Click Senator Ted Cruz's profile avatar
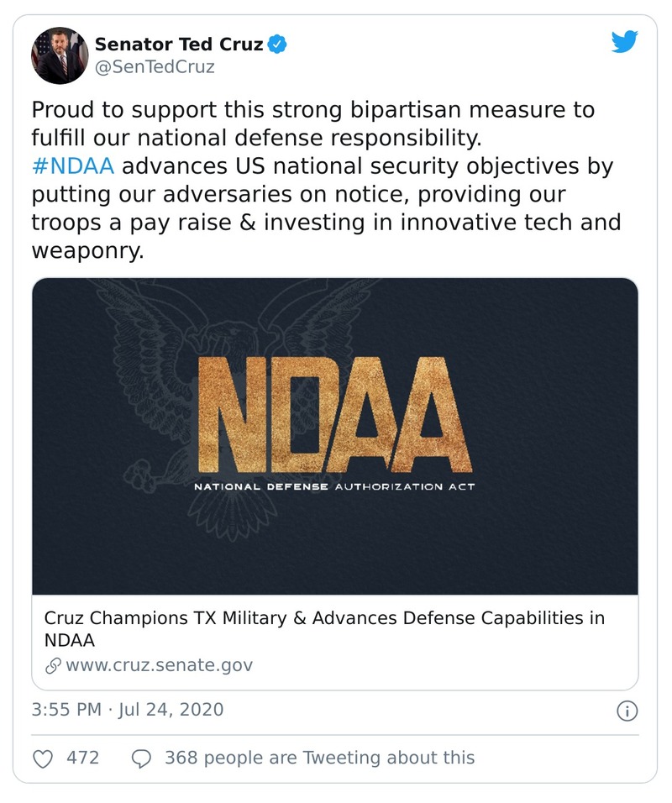672x803 pixels. coord(58,55)
